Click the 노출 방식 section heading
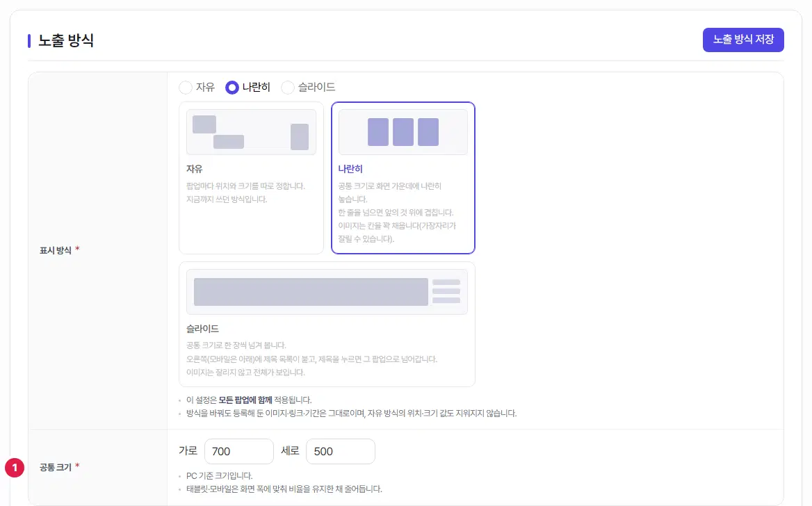This screenshot has height=506, width=812. pyautogui.click(x=66, y=40)
